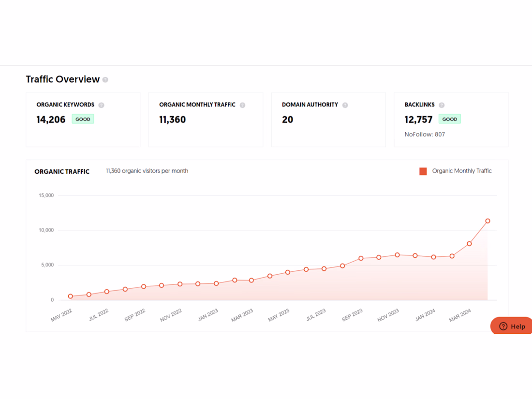Click the Organic Keywords info icon
Screen dimensions: 532x399
coord(101,105)
